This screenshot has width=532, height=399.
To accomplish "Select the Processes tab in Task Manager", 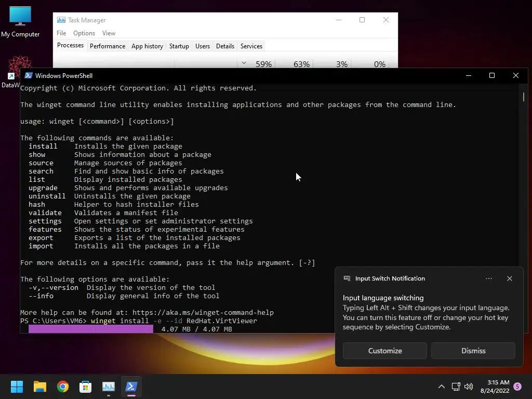I will [x=70, y=46].
